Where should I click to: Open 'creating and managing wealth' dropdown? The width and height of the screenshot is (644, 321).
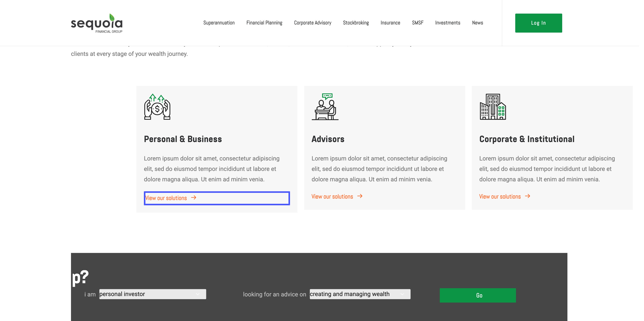pos(360,294)
